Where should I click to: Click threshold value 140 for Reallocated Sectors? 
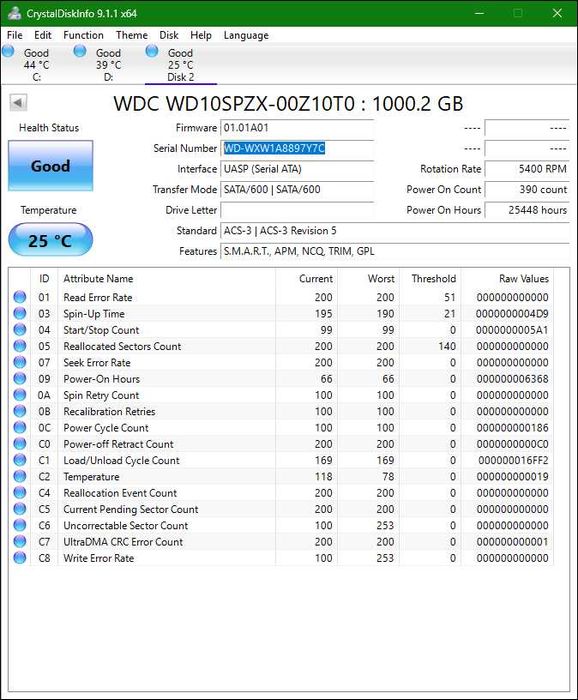pyautogui.click(x=447, y=346)
